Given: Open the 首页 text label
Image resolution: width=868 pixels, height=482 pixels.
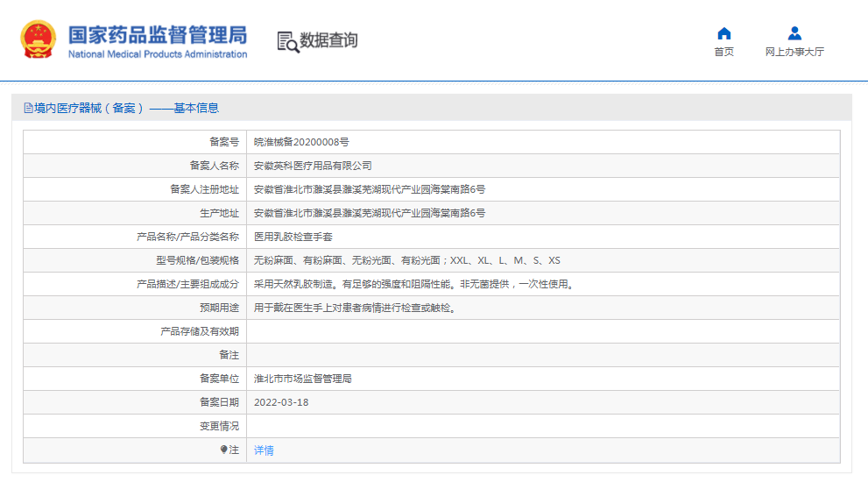Looking at the screenshot, I should click(x=723, y=53).
